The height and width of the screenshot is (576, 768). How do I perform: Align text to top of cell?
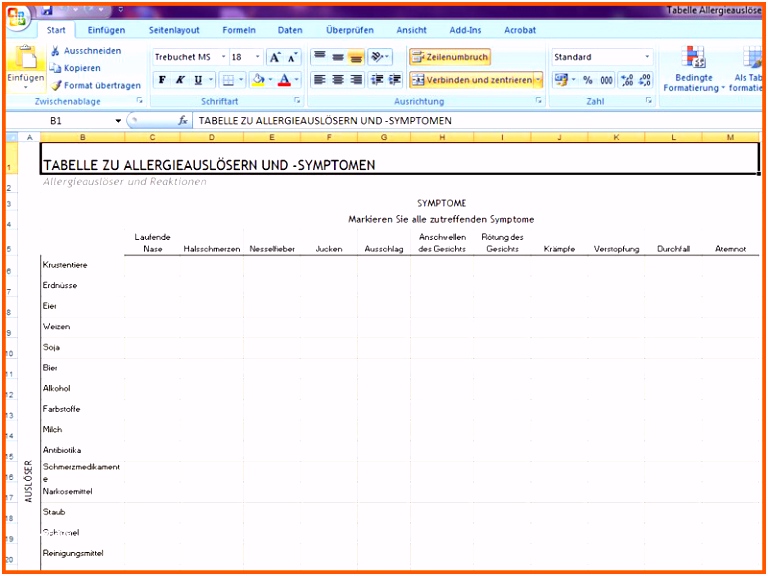[320, 57]
